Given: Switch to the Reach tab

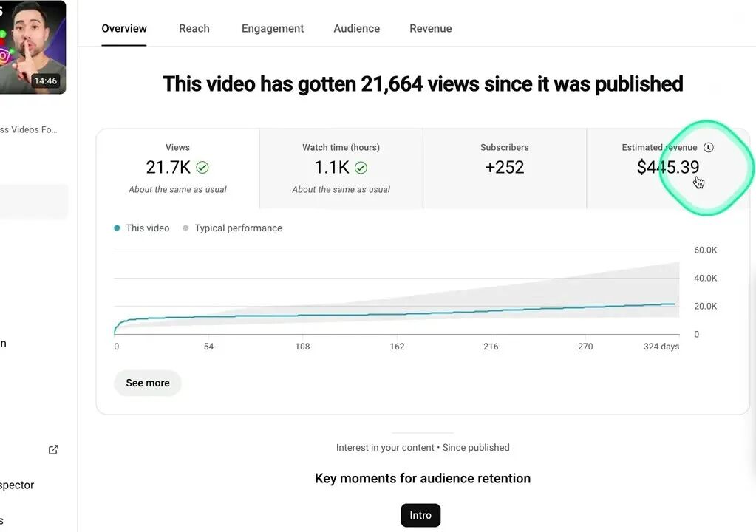Looking at the screenshot, I should coord(194,28).
